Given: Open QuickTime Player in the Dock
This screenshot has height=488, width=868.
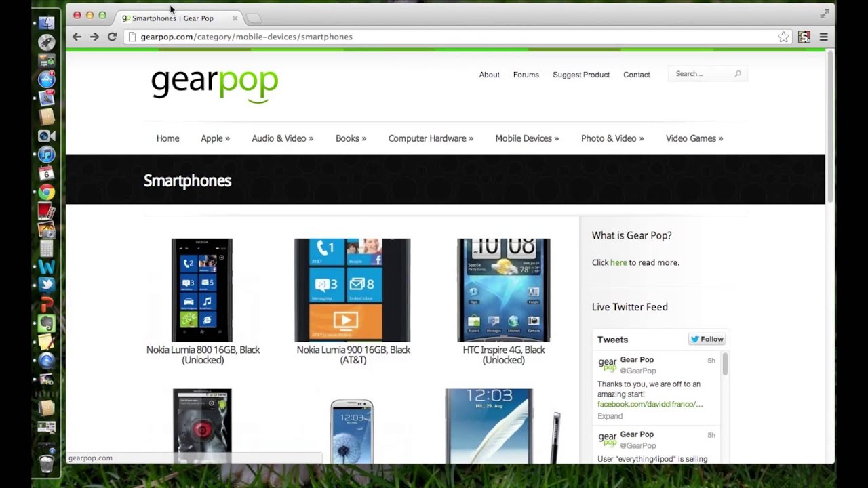Looking at the screenshot, I should coord(46,361).
